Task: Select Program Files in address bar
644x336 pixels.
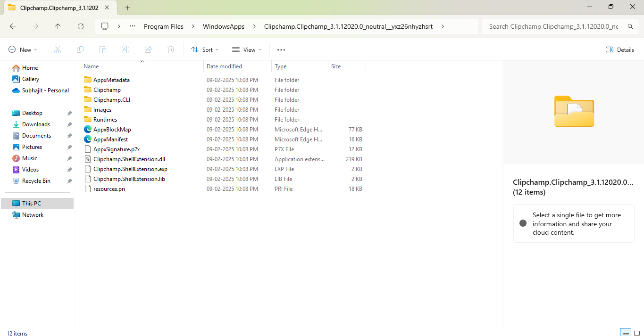Action: tap(164, 26)
